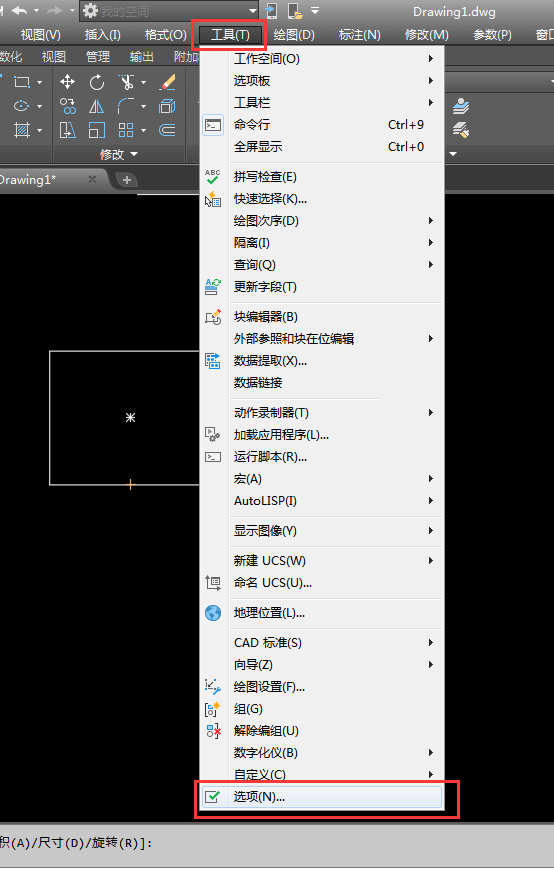Click the command line prompt field
The width and height of the screenshot is (554, 869).
(277, 844)
